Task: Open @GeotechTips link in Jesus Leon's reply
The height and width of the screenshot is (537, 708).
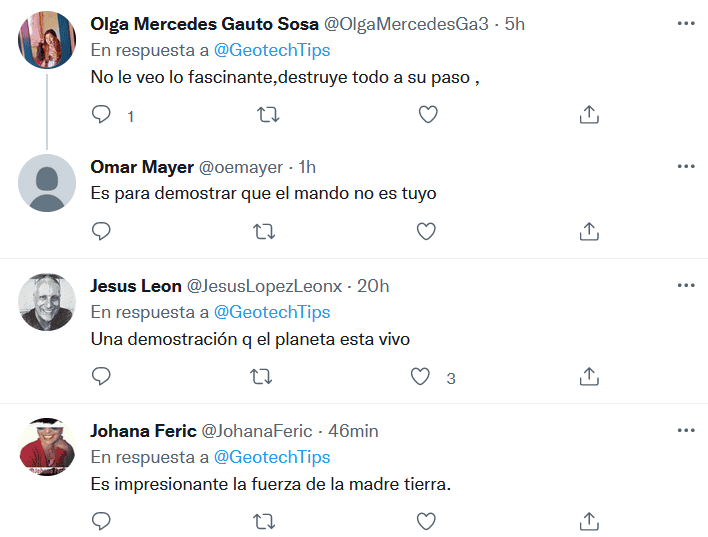Action: coord(272,313)
